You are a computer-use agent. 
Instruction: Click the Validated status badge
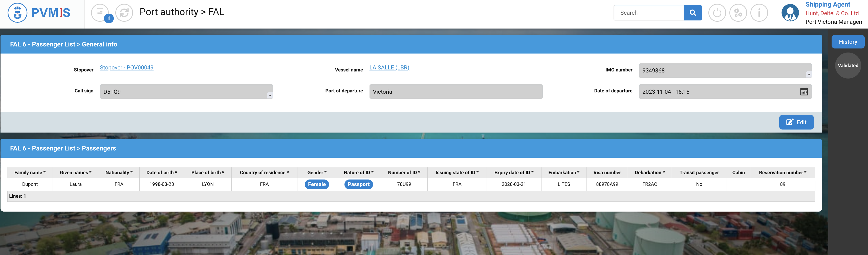(848, 66)
